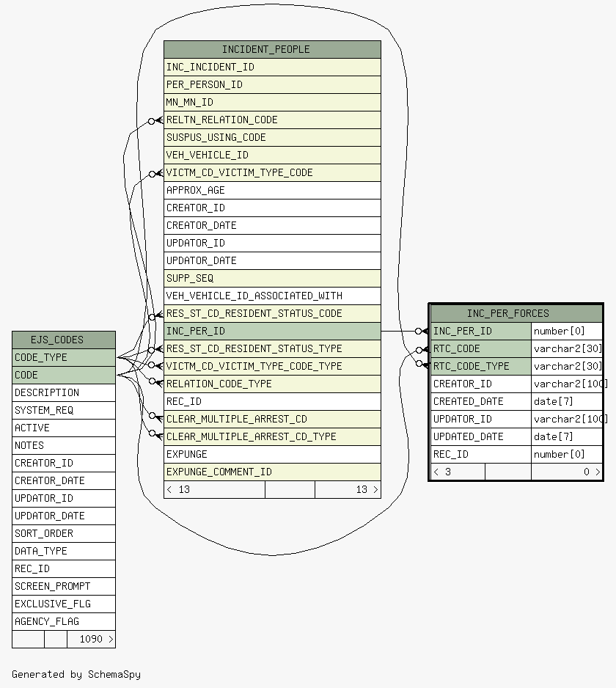Select CLEAR_MULTIPLE_ARREST_CD column row

point(272,419)
